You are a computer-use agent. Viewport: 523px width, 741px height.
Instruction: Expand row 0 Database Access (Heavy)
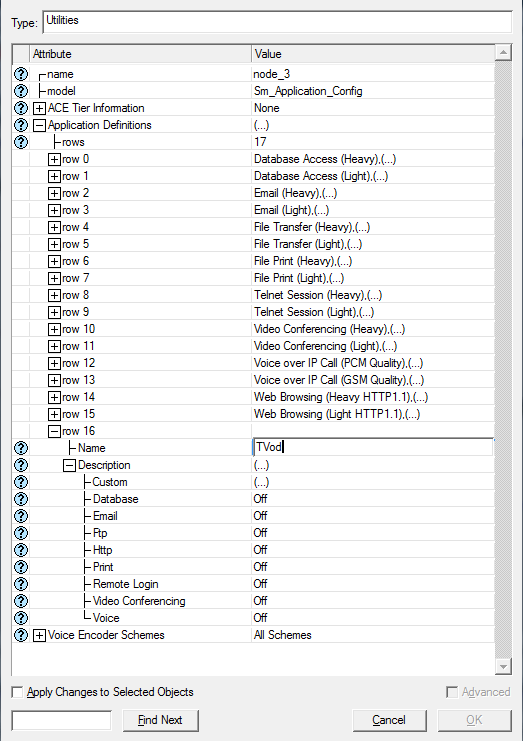[x=54, y=160]
